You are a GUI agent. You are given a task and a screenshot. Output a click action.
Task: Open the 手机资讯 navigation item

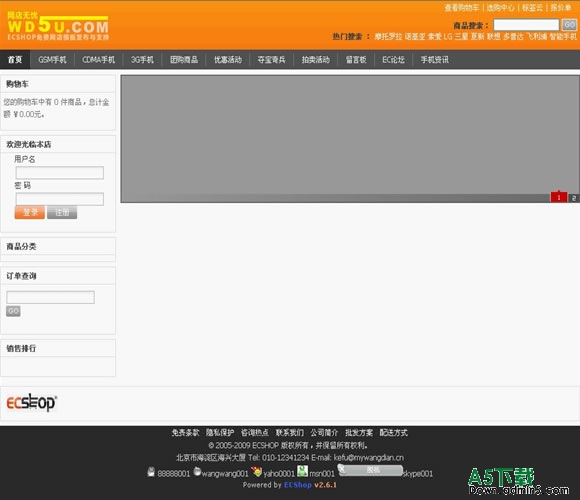pyautogui.click(x=435, y=60)
